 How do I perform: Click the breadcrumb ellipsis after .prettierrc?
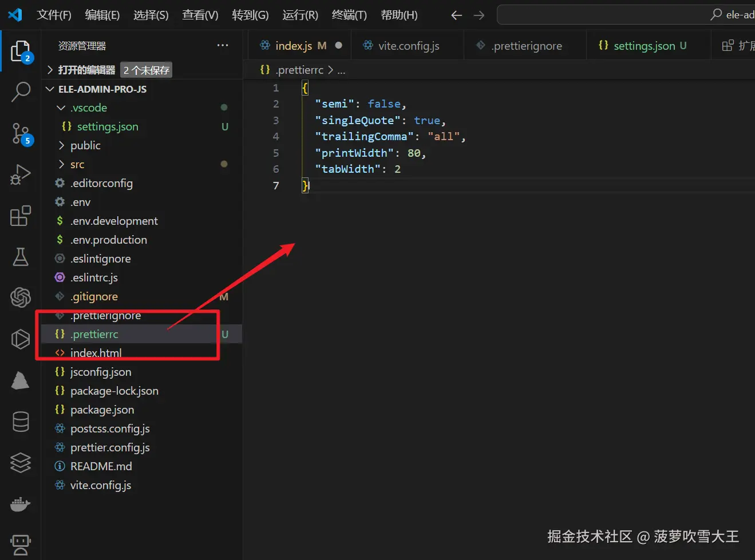click(341, 70)
